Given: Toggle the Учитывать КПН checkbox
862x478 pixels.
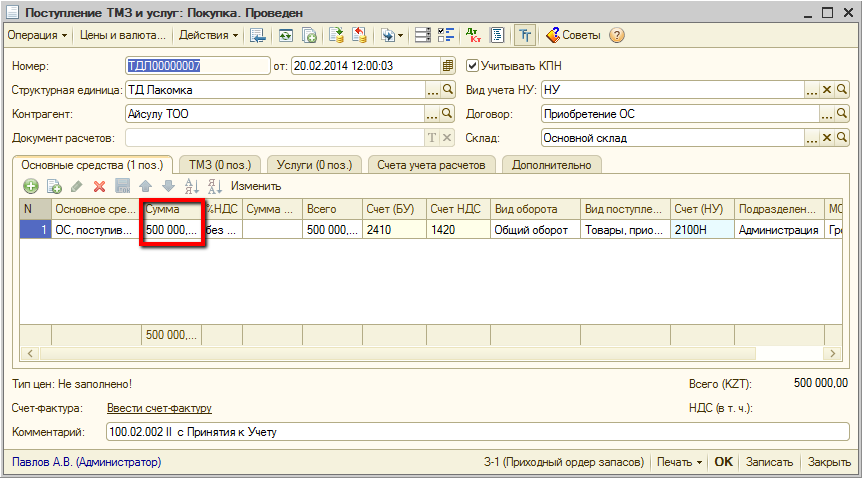Looking at the screenshot, I should tap(473, 66).
